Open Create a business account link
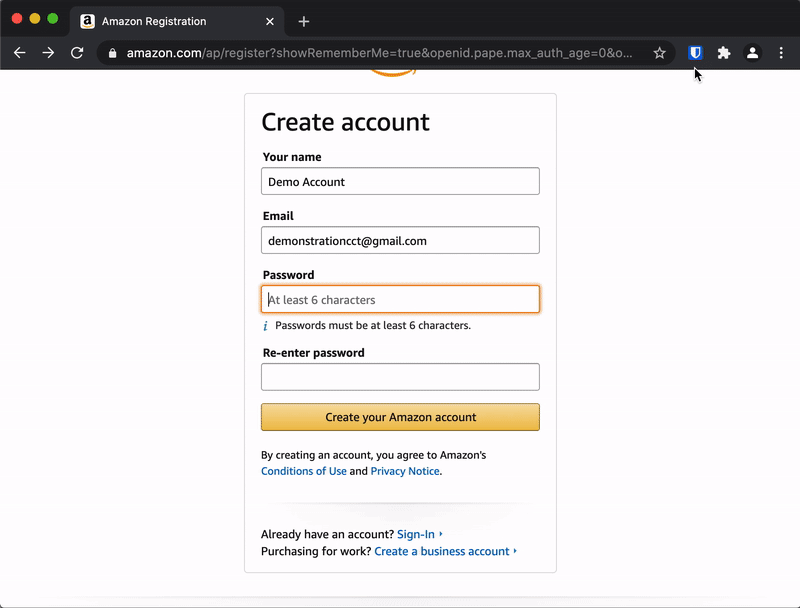Image resolution: width=800 pixels, height=608 pixels. click(442, 551)
